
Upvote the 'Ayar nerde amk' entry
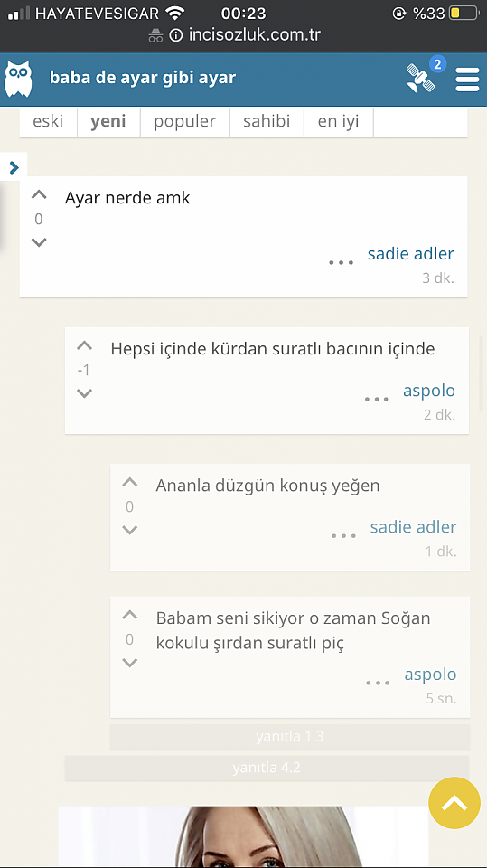(x=38, y=195)
